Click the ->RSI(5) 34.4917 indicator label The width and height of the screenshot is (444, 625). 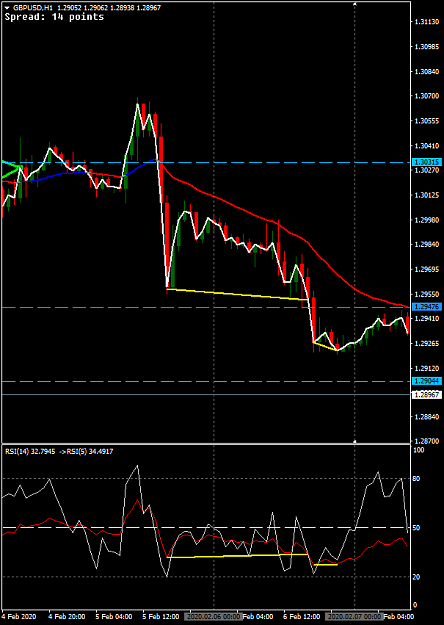click(86, 452)
